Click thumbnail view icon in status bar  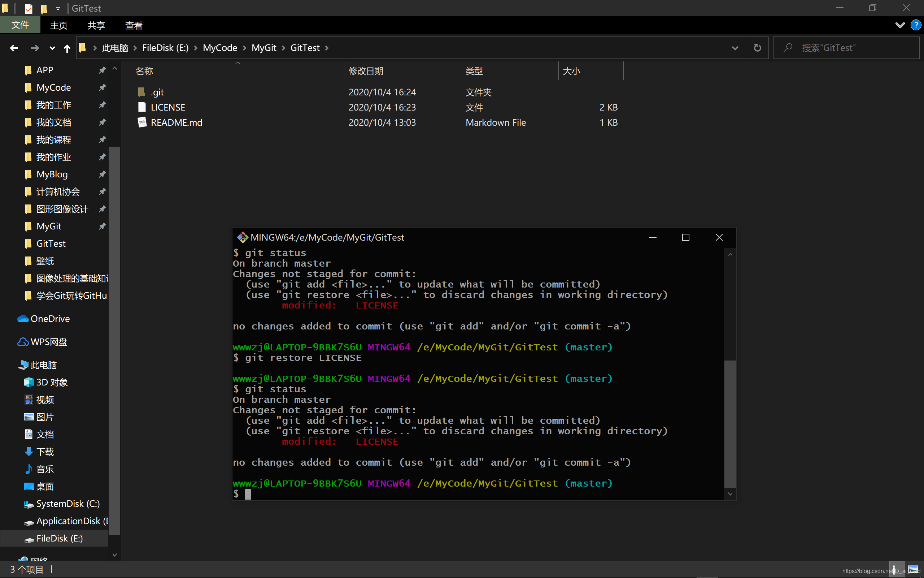coord(913,569)
